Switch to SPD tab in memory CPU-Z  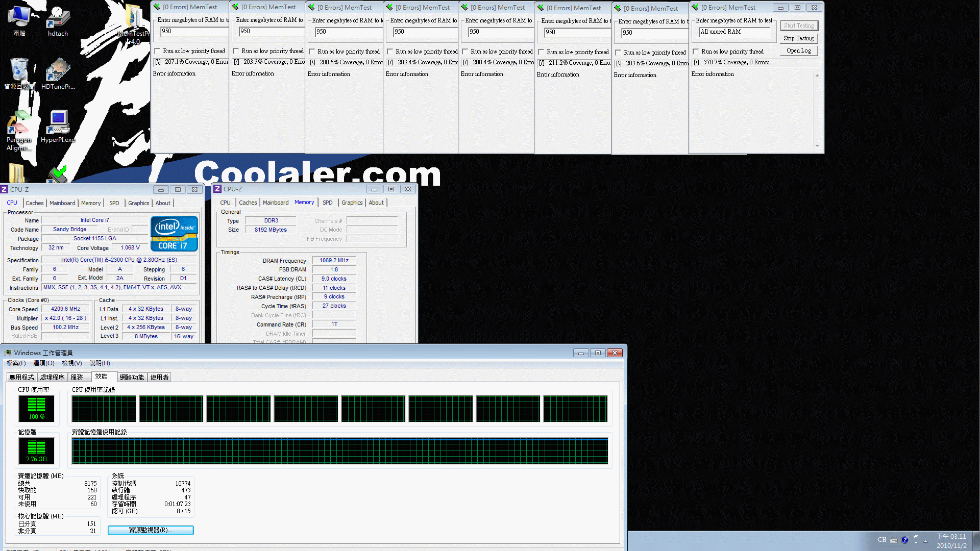tap(327, 203)
